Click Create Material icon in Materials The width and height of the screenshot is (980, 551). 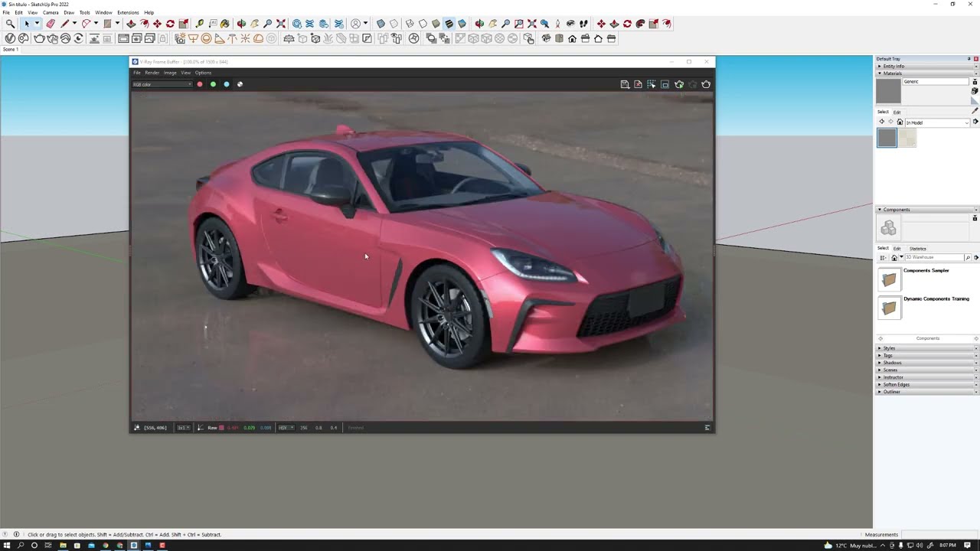click(x=975, y=91)
